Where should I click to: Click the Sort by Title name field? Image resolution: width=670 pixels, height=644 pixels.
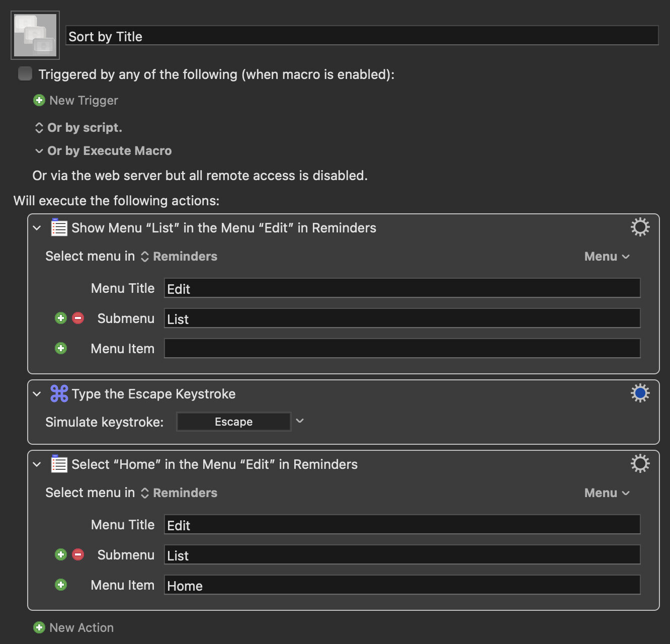[x=362, y=36]
